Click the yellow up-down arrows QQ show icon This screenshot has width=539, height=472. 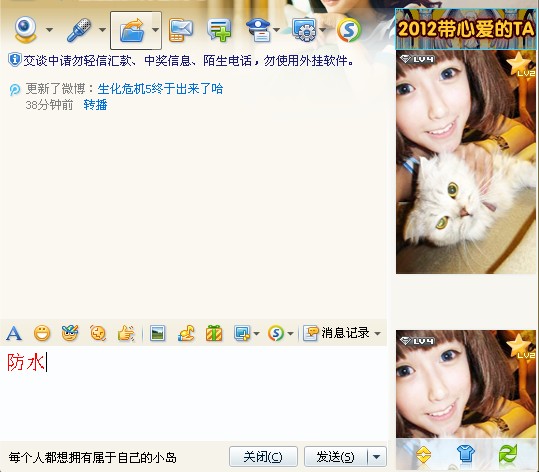[x=423, y=454]
